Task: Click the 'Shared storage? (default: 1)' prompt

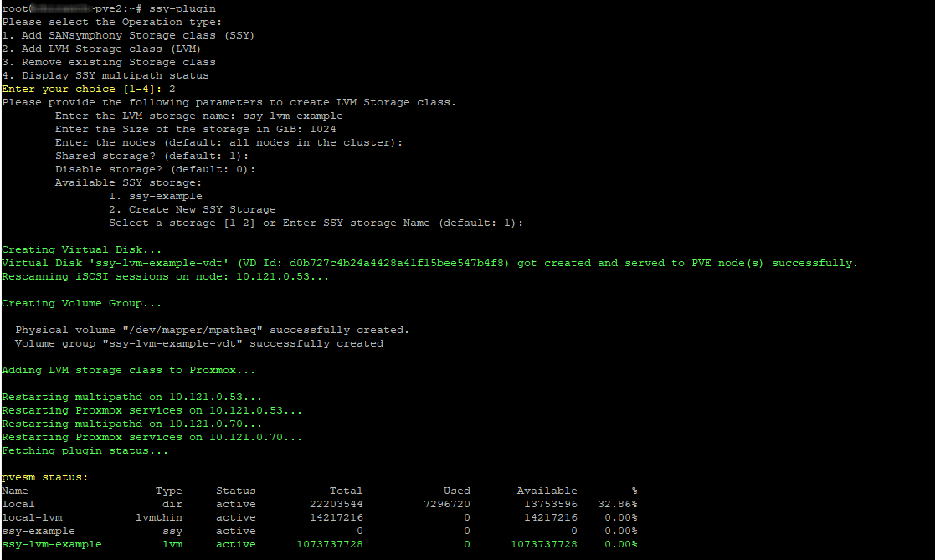Action: pyautogui.click(x=152, y=156)
